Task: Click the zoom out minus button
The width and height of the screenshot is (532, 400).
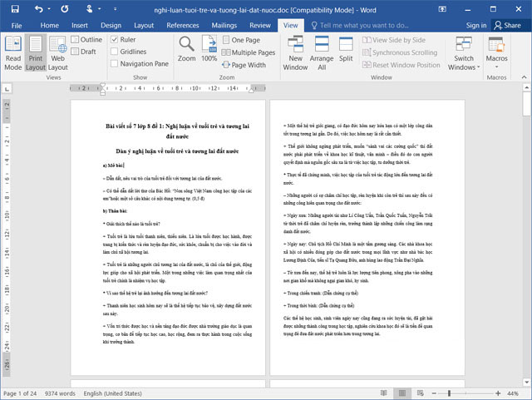Action: 434,393
